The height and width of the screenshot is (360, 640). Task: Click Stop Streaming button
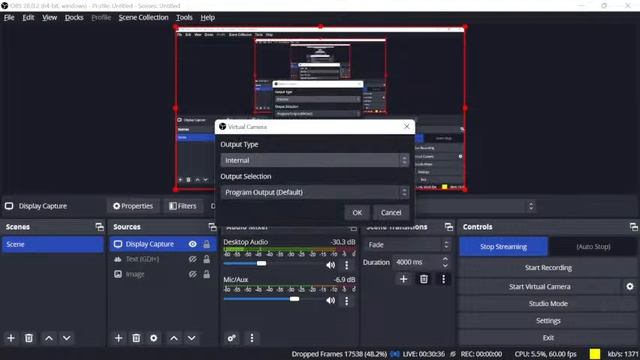click(x=503, y=247)
